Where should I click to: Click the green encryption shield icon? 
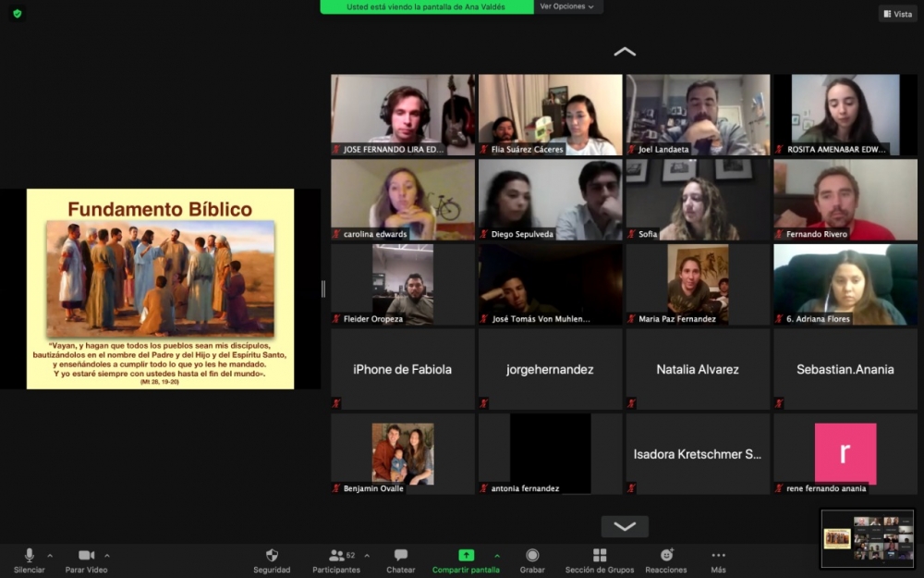[17, 13]
